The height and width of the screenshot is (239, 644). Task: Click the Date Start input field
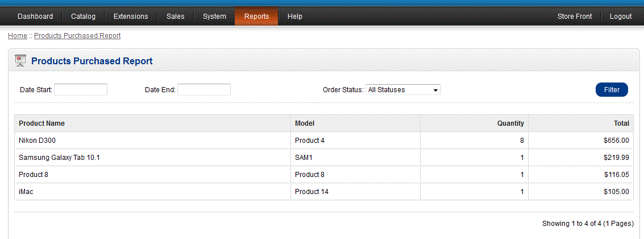pyautogui.click(x=81, y=90)
